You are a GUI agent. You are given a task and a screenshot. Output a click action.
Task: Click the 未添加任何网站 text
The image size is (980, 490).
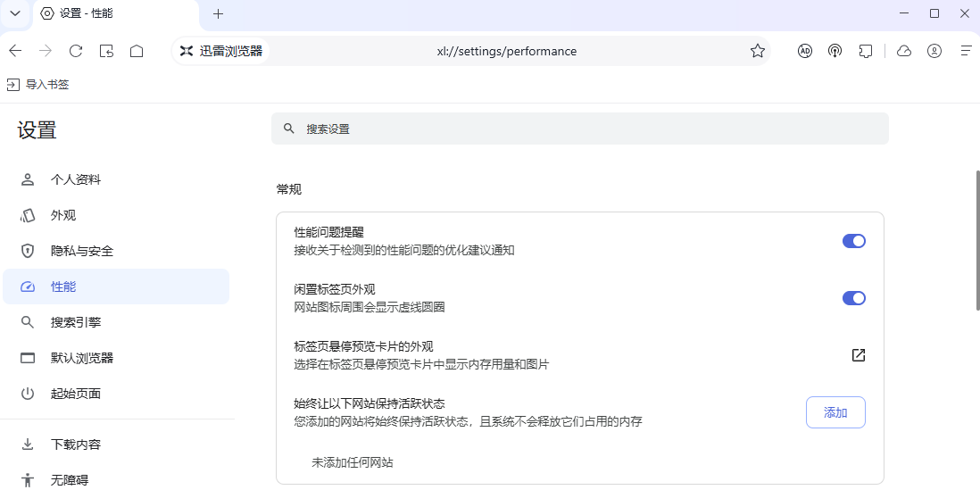click(353, 462)
